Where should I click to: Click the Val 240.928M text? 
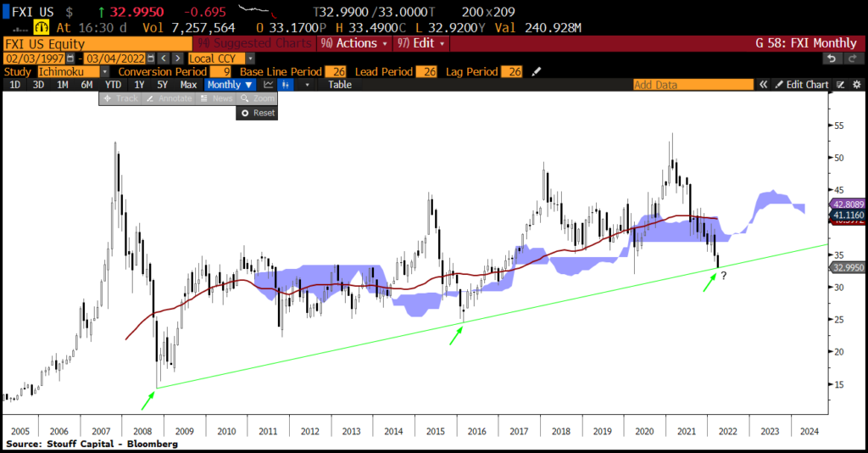pyautogui.click(x=537, y=28)
